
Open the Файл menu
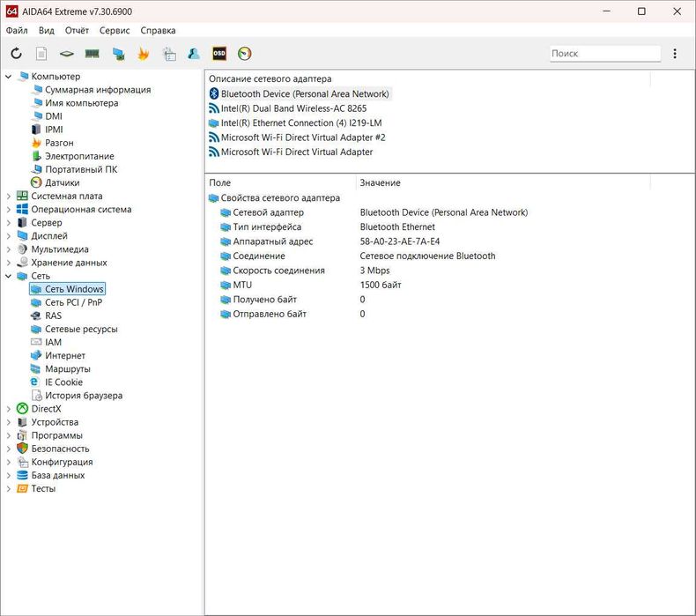(x=17, y=31)
